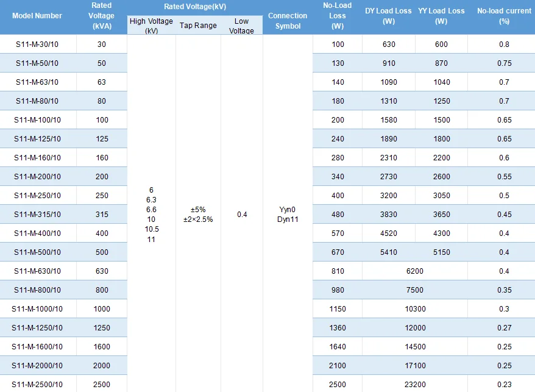
Task: Click model cell S11-M-800/10
Action: tap(37, 290)
